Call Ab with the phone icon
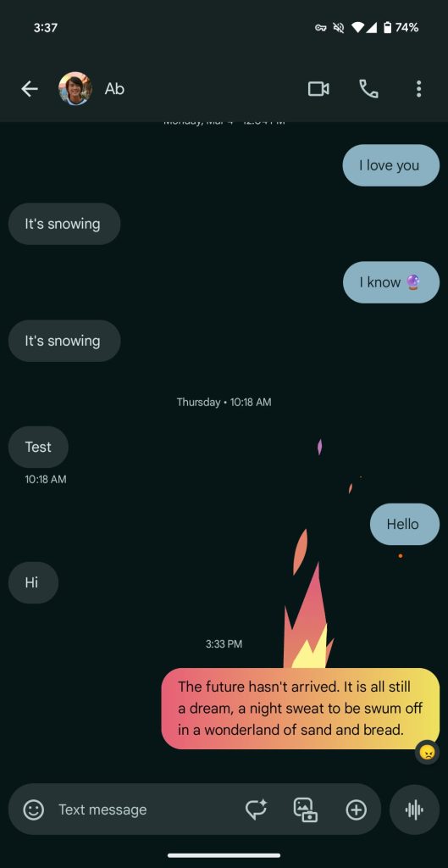The image size is (448, 868). click(369, 88)
